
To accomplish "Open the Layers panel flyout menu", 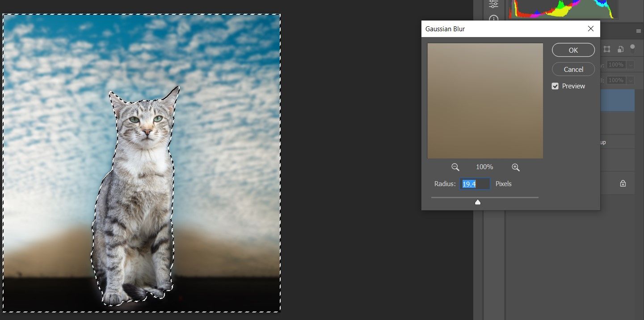I will 639,31.
